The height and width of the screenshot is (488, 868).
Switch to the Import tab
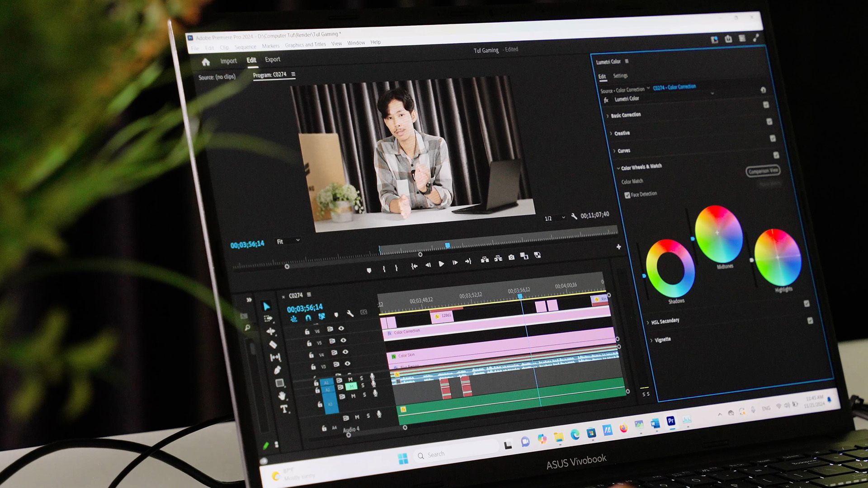click(228, 61)
